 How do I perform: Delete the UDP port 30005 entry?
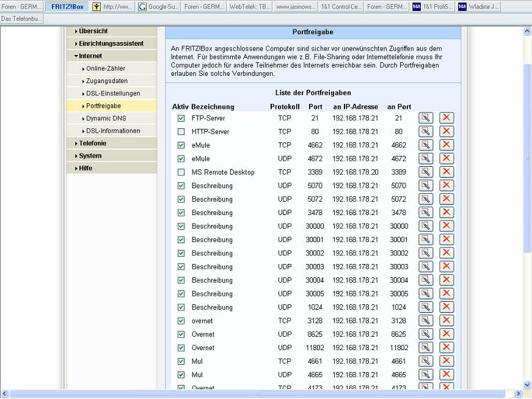tap(446, 293)
